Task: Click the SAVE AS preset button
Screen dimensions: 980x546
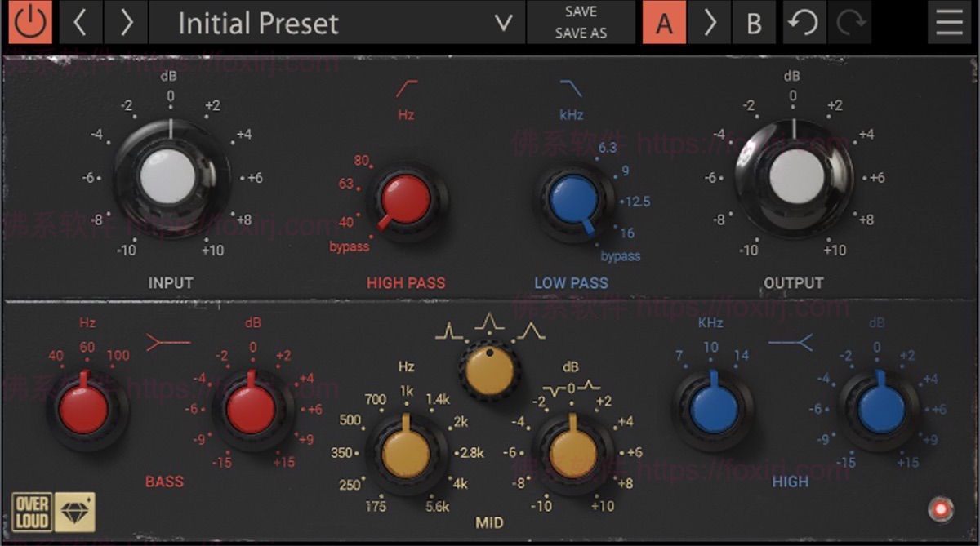Action: (x=581, y=33)
